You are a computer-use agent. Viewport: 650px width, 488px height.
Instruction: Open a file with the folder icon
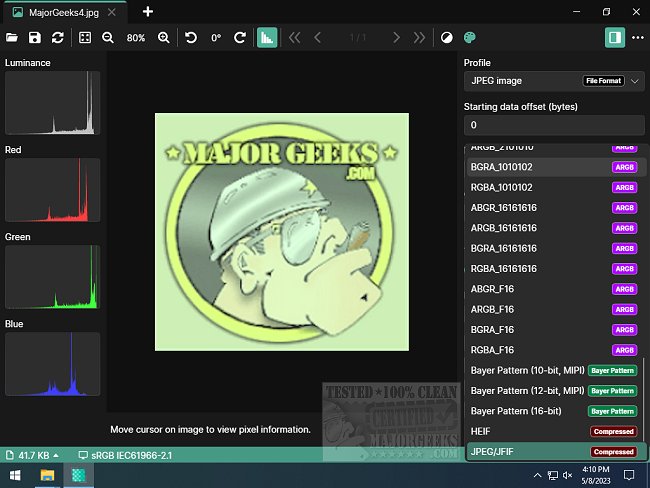coord(12,37)
